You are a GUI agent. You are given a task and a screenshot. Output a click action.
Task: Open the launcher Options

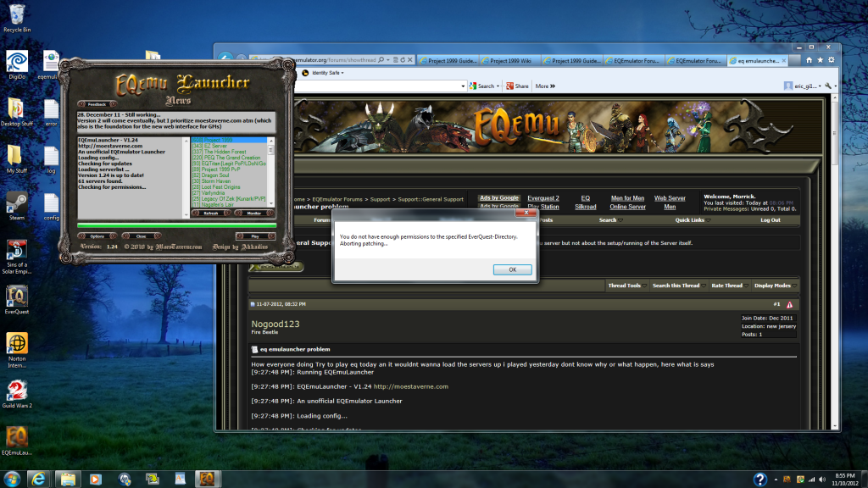97,236
